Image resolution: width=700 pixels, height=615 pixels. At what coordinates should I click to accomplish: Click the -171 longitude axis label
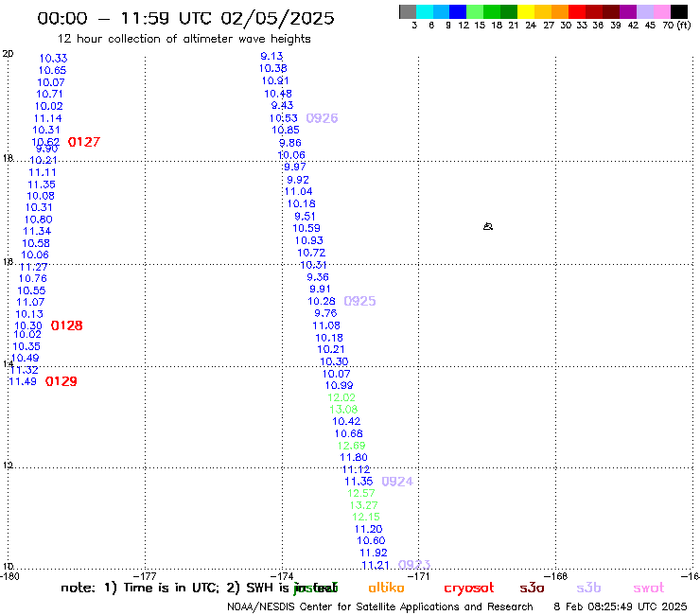coord(418,576)
